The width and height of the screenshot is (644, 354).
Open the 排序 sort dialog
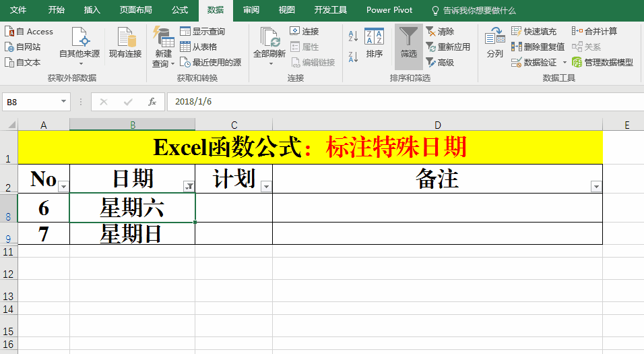point(374,42)
